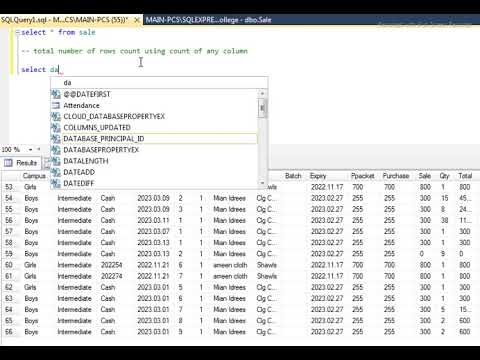The width and height of the screenshot is (480, 360).
Task: Click the DATABASEPROPERTYEX function icon
Action: (x=56, y=150)
